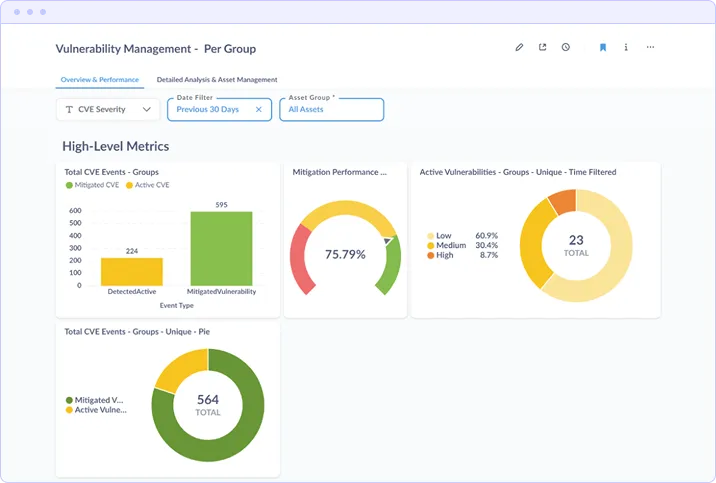Open Detailed Analysis & Asset Management tab
716x483 pixels.
[x=217, y=79]
